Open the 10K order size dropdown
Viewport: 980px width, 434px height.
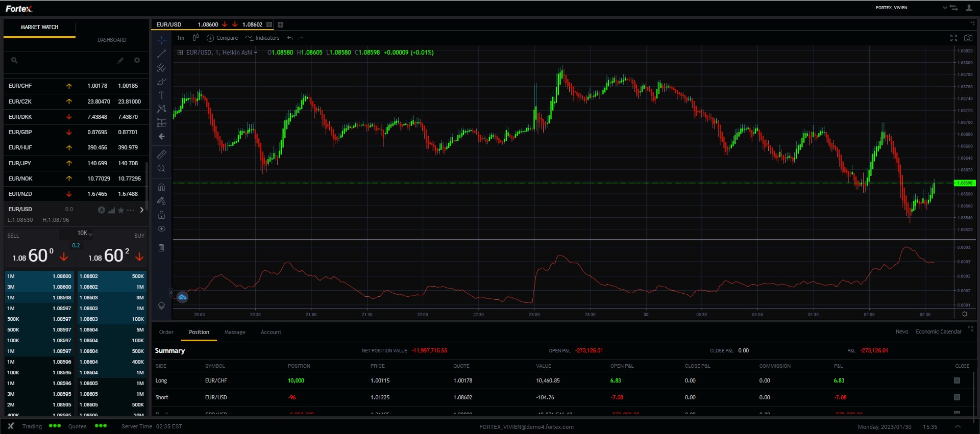point(85,233)
